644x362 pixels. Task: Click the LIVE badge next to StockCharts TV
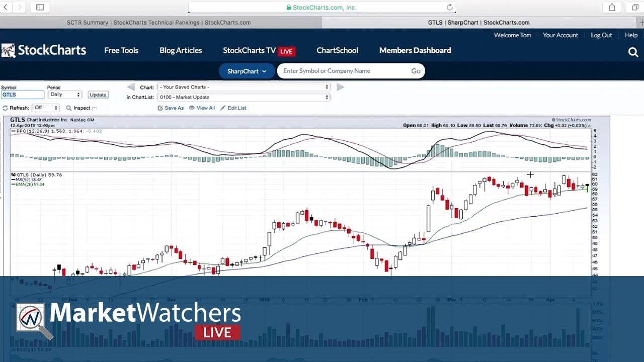pyautogui.click(x=286, y=51)
